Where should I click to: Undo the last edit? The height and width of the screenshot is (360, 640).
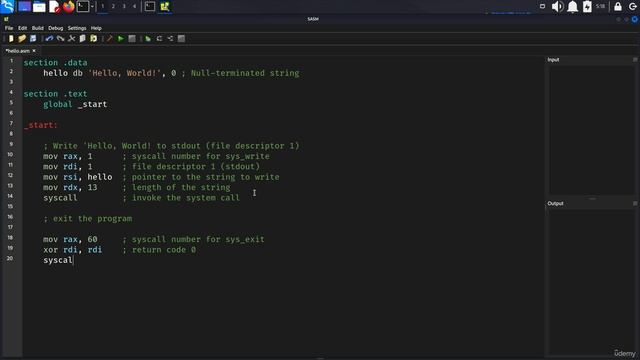pos(49,38)
